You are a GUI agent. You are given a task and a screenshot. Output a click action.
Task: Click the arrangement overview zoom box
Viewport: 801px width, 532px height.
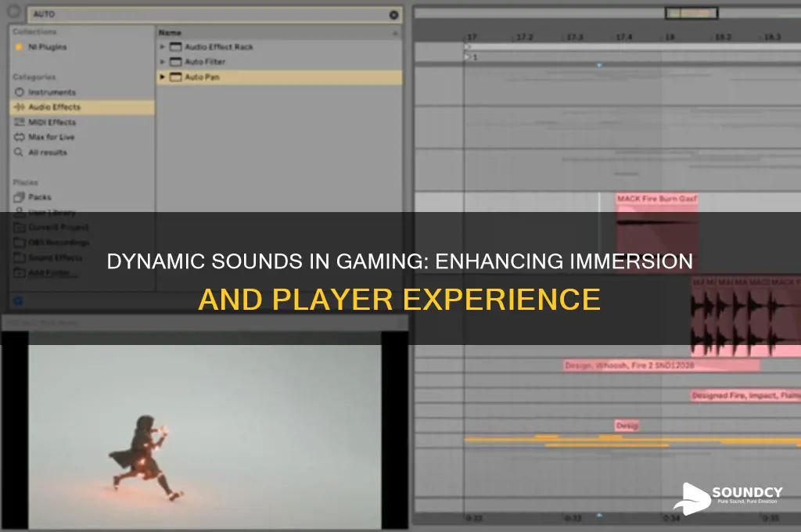point(691,13)
